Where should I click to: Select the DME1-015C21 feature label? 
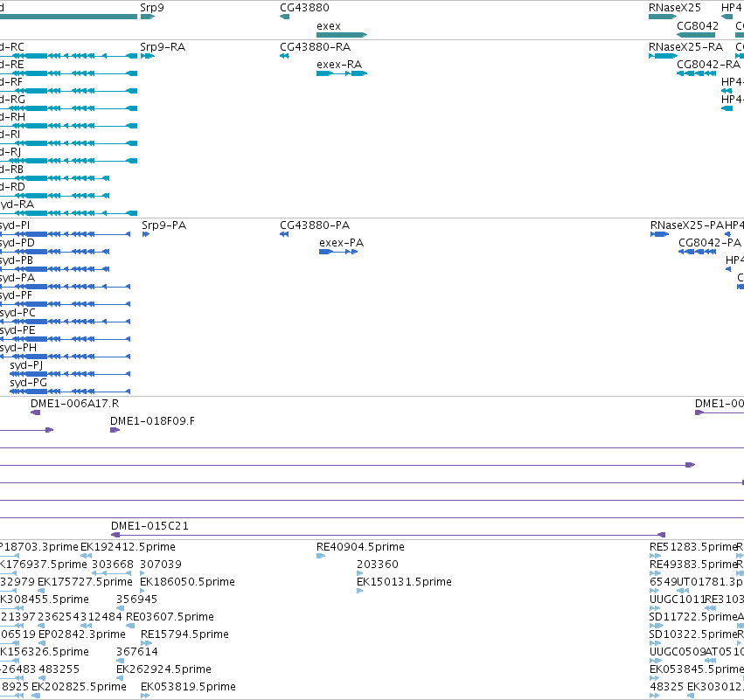click(x=149, y=526)
